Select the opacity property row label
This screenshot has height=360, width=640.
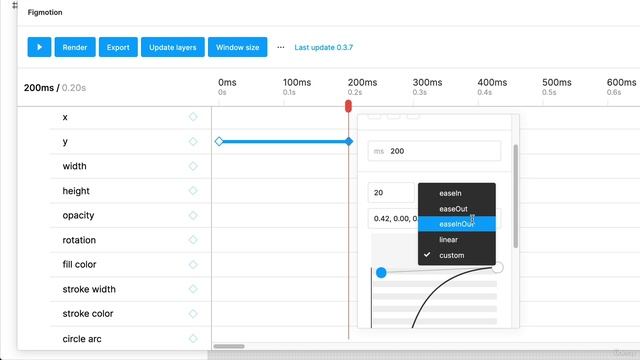tap(78, 216)
